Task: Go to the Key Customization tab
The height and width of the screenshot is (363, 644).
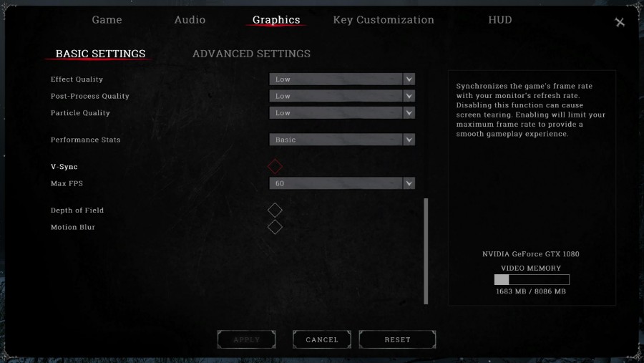Action: point(384,20)
